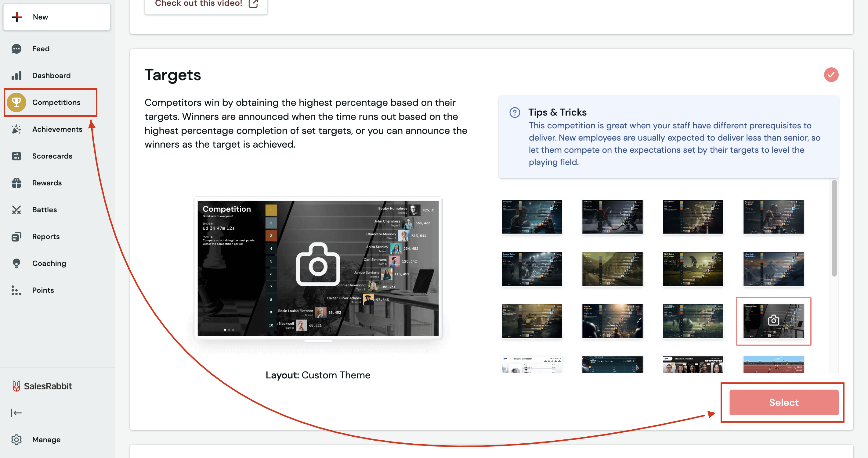Open the Points dots icon
This screenshot has width=868, height=458.
coord(16,290)
